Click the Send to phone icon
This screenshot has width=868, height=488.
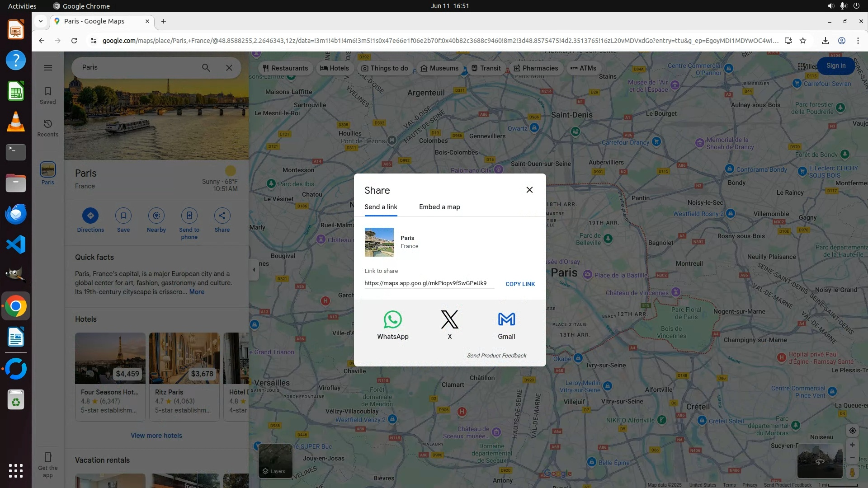[x=189, y=216]
